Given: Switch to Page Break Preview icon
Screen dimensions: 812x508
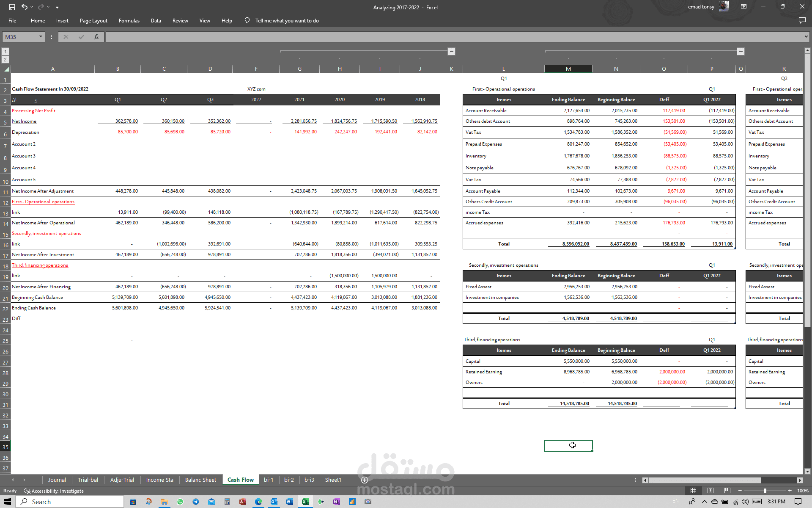Looking at the screenshot, I should pyautogui.click(x=727, y=490).
